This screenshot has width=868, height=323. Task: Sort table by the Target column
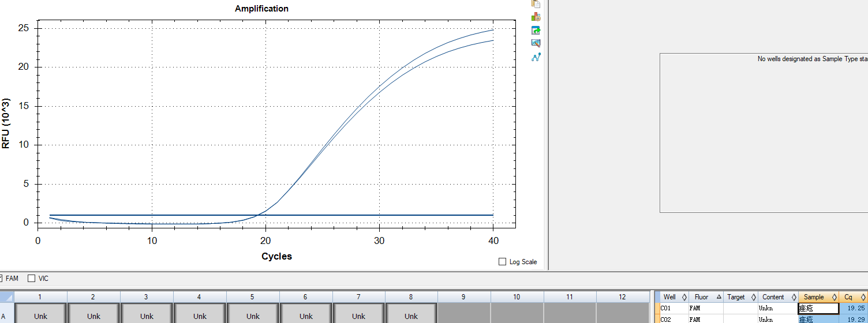point(739,297)
